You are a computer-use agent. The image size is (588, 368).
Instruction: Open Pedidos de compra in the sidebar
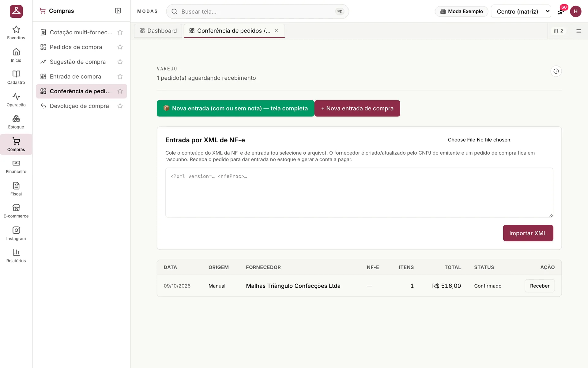coord(76,47)
